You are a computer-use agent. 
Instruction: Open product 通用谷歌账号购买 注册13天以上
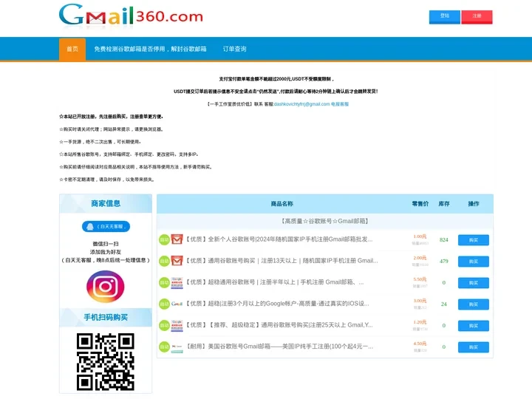coord(282,261)
